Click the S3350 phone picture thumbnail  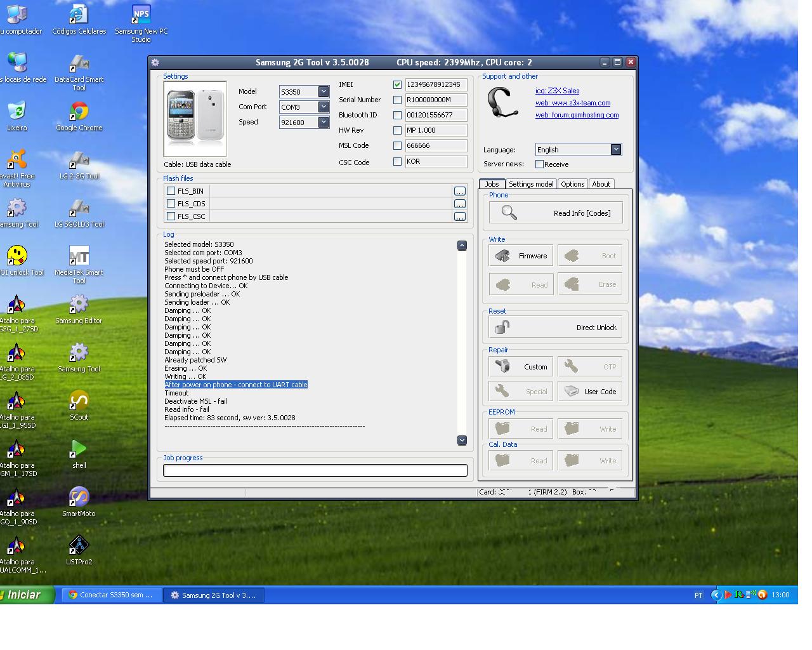coord(195,118)
